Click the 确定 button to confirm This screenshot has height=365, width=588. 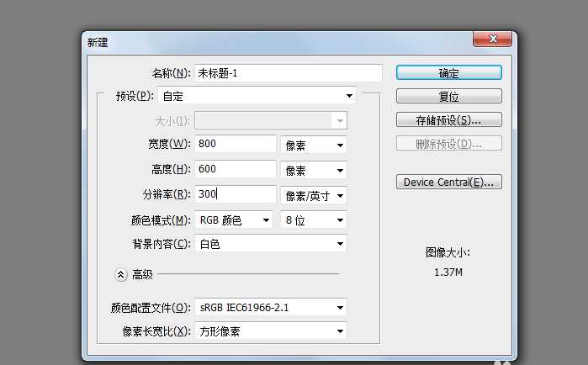coord(448,73)
